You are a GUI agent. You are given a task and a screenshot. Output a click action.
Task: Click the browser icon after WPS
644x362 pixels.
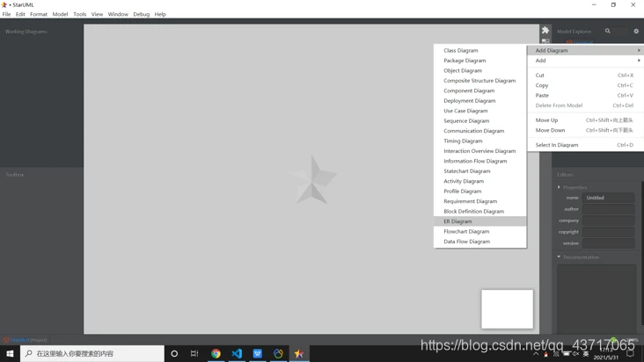pyautogui.click(x=278, y=353)
